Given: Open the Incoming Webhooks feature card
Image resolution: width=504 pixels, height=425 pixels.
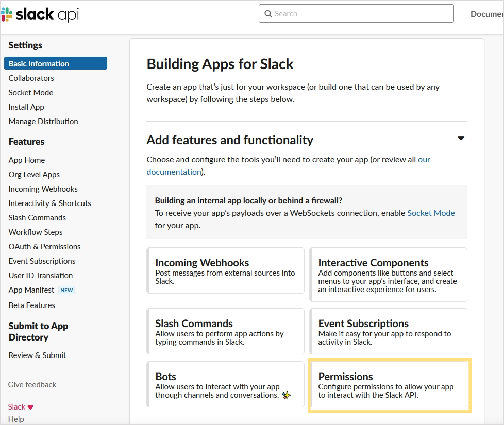Looking at the screenshot, I should click(225, 270).
